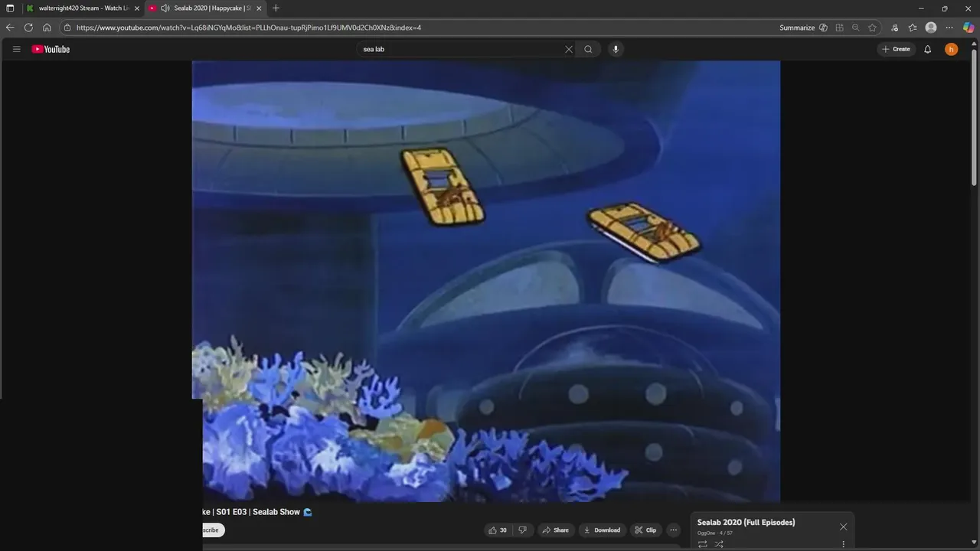Go back in browser history

(10, 28)
